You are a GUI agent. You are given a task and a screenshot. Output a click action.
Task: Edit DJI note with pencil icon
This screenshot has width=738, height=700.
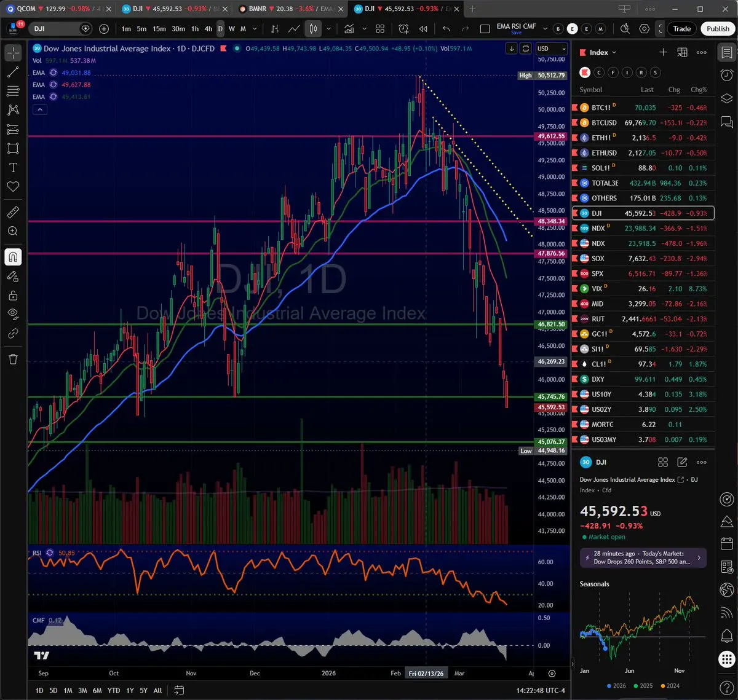pos(682,462)
